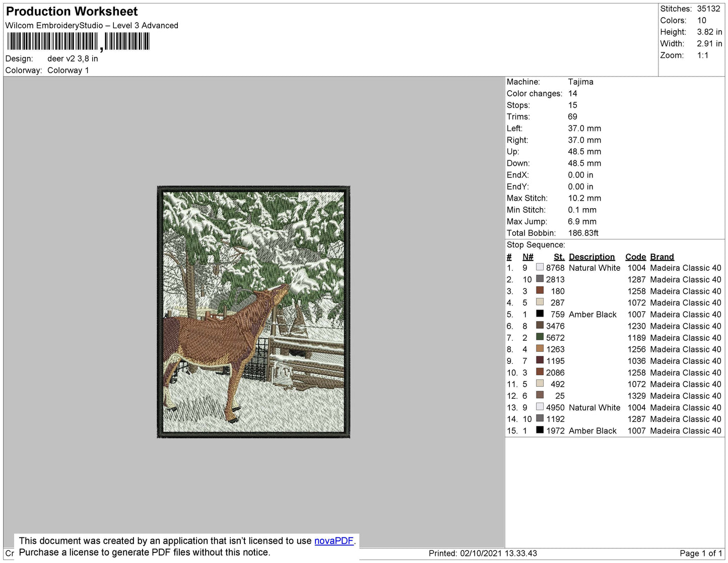Screen dimensions: 728x563
Task: Click the N# column header
Action: click(527, 257)
